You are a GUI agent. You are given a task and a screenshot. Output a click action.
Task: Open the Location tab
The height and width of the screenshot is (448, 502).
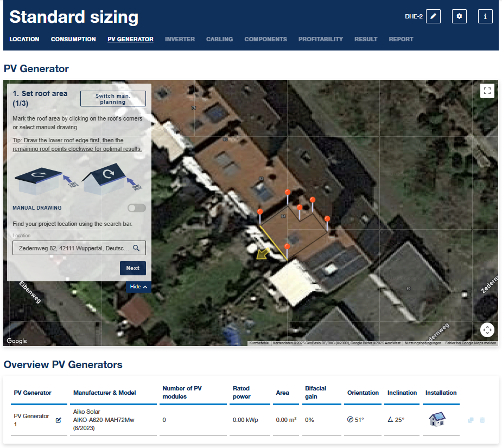24,39
